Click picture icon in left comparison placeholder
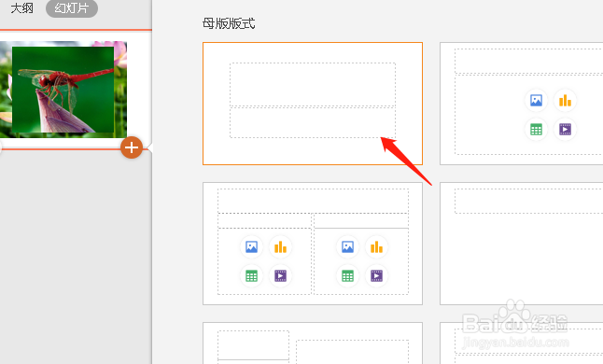 [x=251, y=246]
